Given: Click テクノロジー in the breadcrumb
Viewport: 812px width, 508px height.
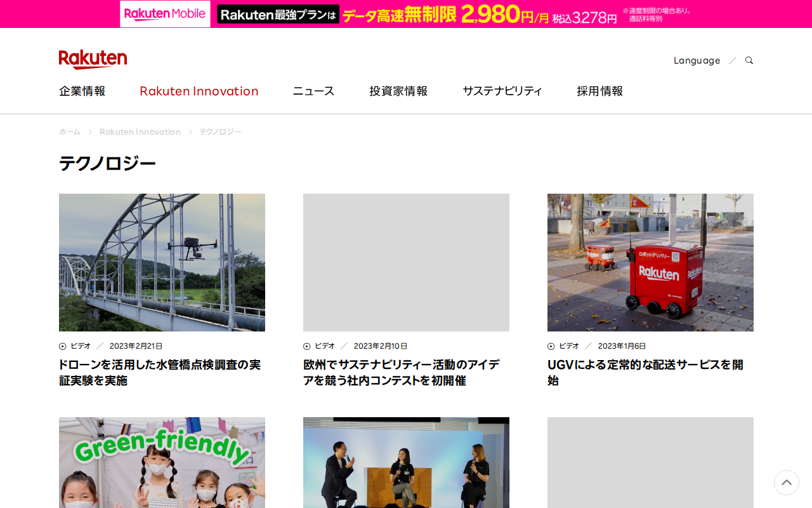Looking at the screenshot, I should (221, 131).
